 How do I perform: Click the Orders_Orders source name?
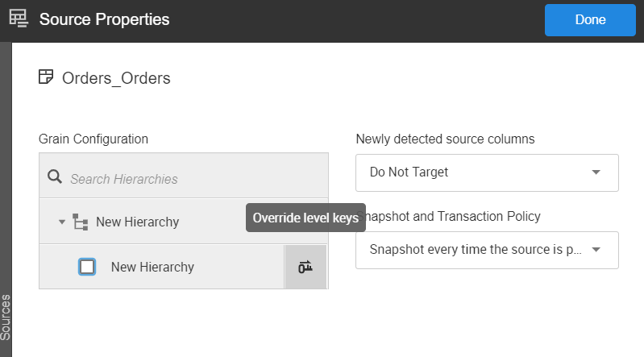[116, 78]
